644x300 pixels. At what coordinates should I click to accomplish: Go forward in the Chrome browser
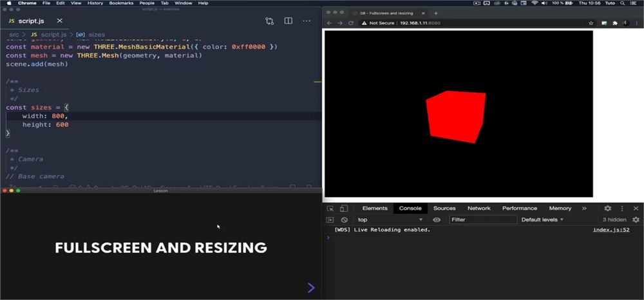point(340,23)
